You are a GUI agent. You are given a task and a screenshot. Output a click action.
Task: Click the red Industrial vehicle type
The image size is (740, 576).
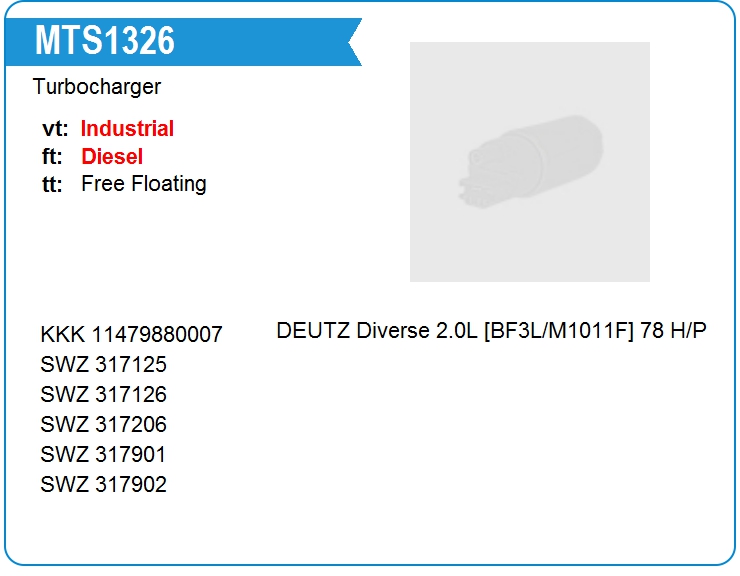[x=127, y=128]
